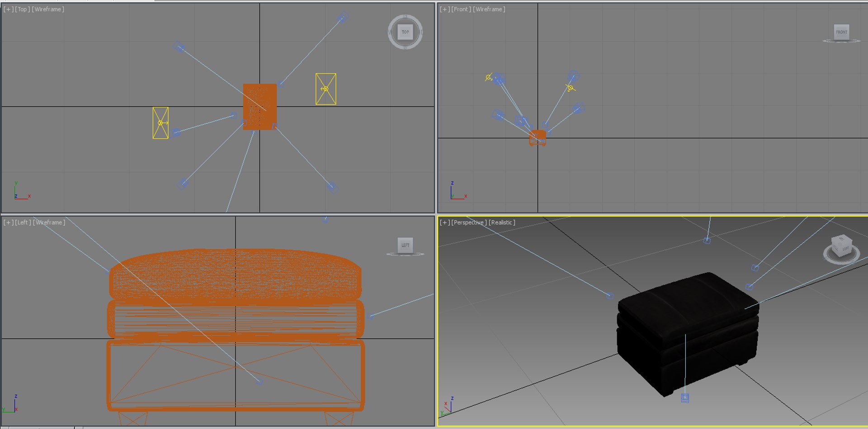Select the camera target inside the ottoman base in the Left view

click(259, 382)
